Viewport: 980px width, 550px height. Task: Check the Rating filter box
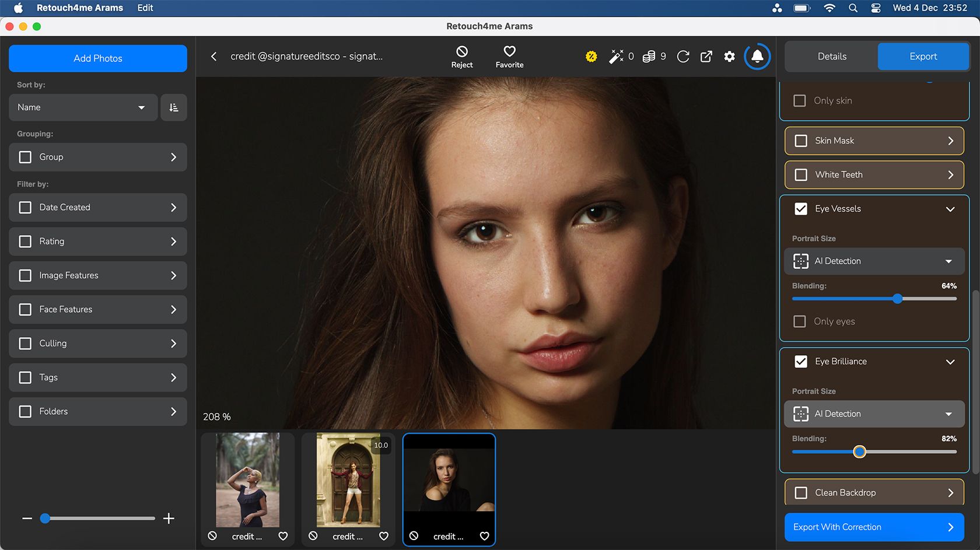(x=25, y=241)
